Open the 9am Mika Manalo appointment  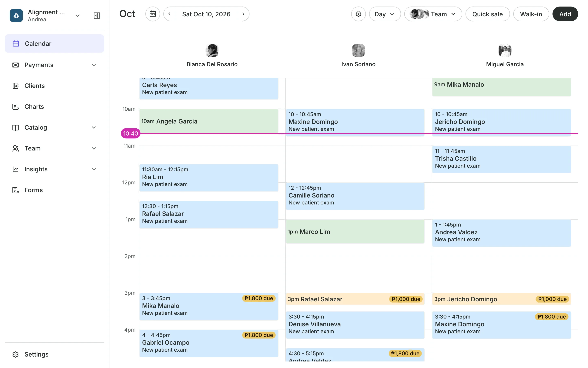pyautogui.click(x=501, y=87)
